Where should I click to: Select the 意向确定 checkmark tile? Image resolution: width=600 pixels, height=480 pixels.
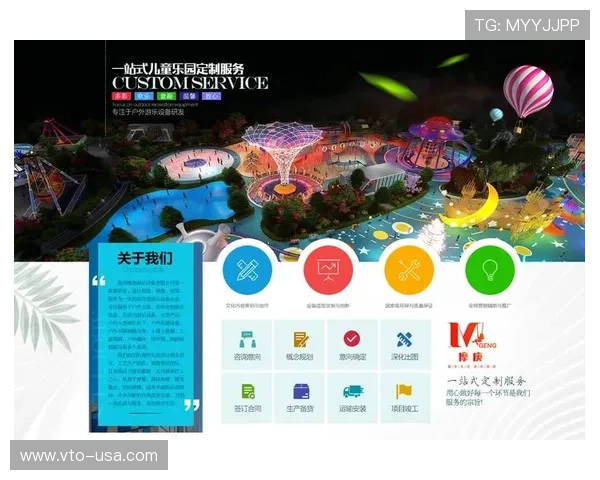click(352, 345)
